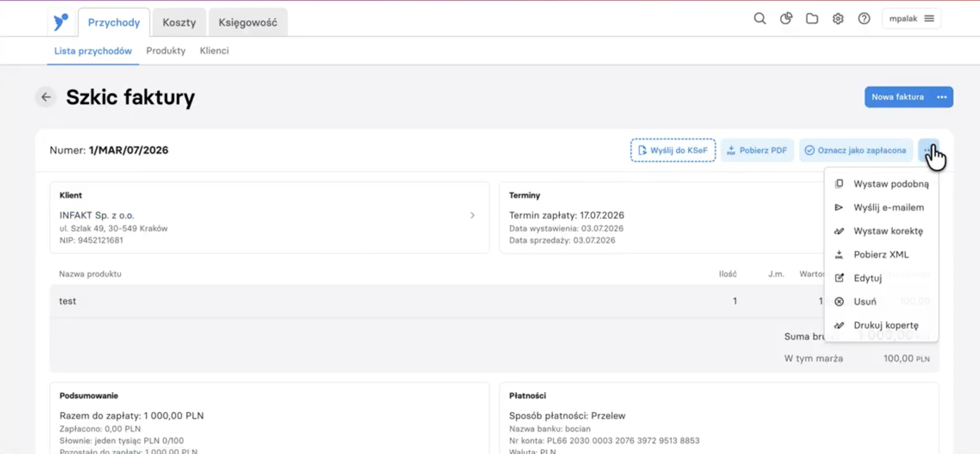Open the help question mark icon
Image resolution: width=980 pixels, height=454 pixels.
point(864,19)
